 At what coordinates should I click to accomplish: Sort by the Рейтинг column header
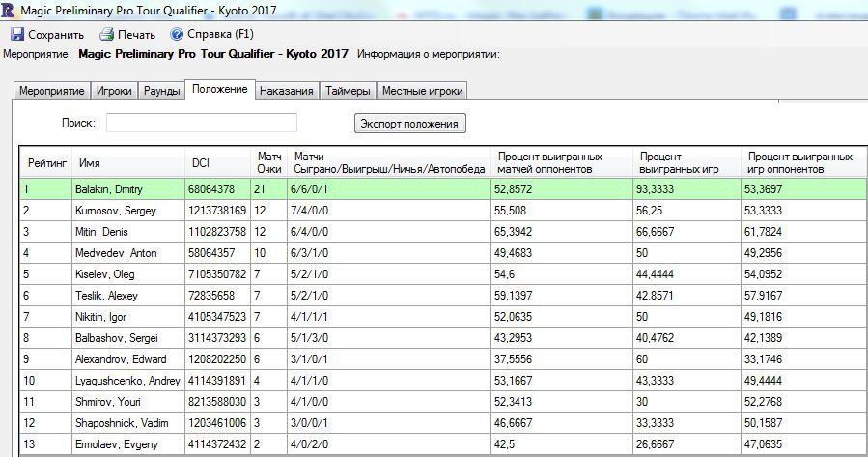pyautogui.click(x=47, y=163)
